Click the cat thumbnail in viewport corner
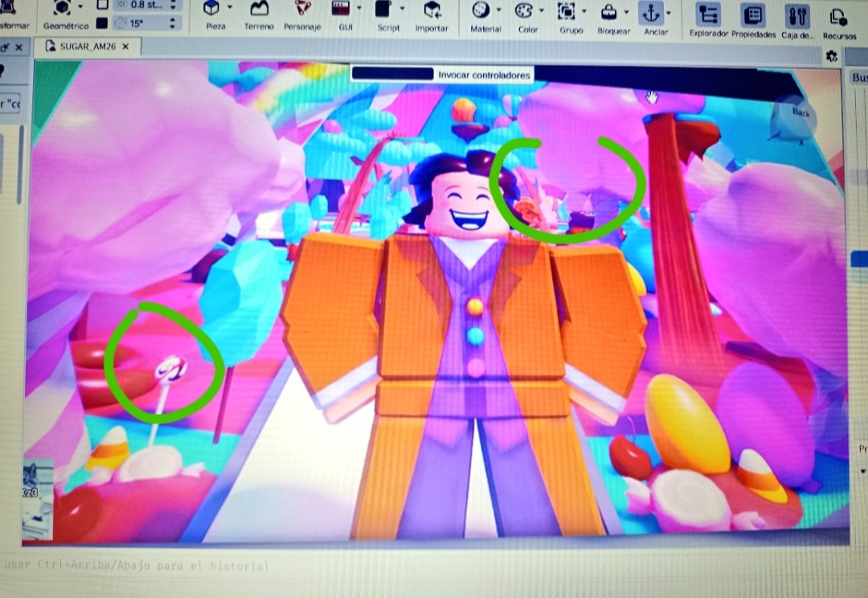The width and height of the screenshot is (868, 598). pyautogui.click(x=37, y=499)
